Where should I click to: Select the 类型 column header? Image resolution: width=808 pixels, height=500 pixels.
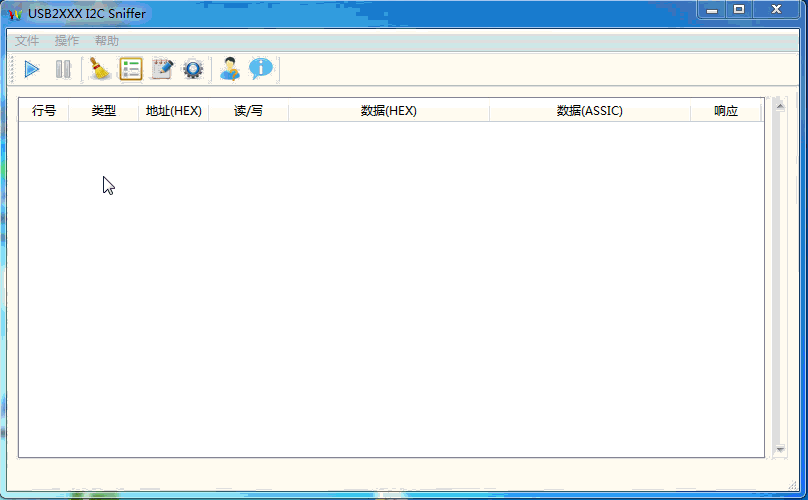pyautogui.click(x=104, y=110)
